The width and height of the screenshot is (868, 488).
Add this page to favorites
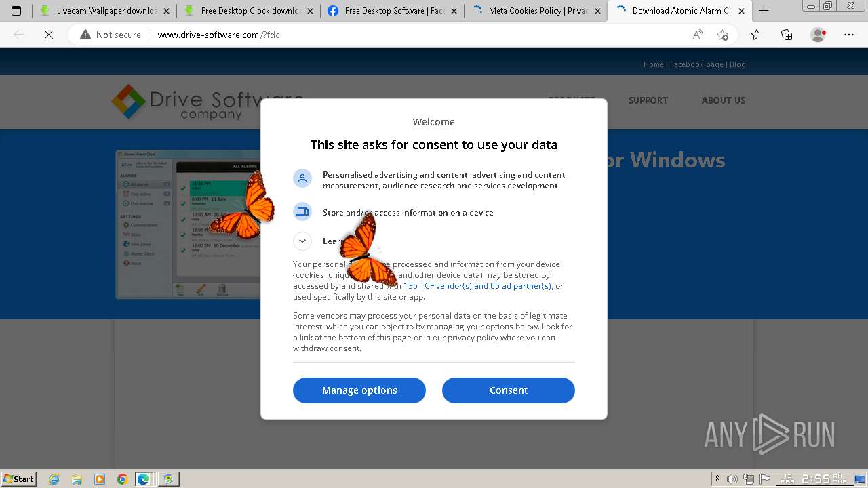point(722,35)
